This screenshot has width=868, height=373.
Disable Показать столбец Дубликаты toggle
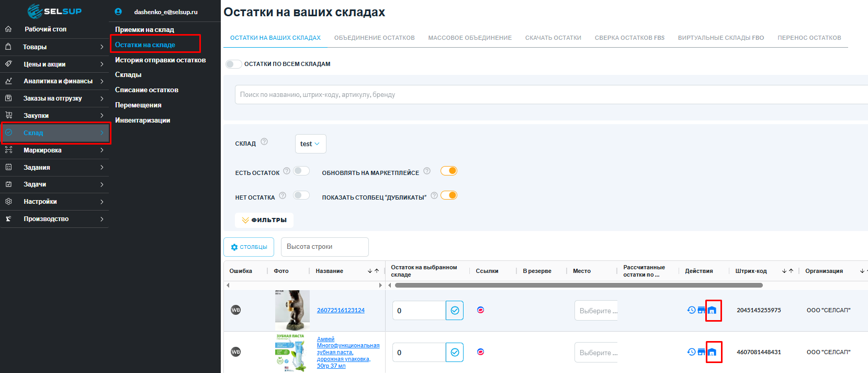tap(449, 195)
